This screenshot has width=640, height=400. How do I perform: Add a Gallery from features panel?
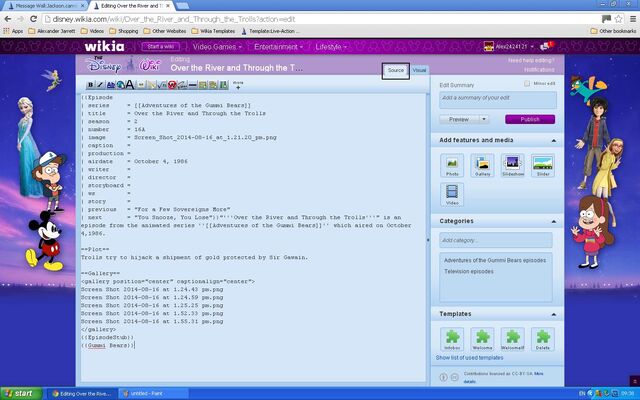[482, 165]
